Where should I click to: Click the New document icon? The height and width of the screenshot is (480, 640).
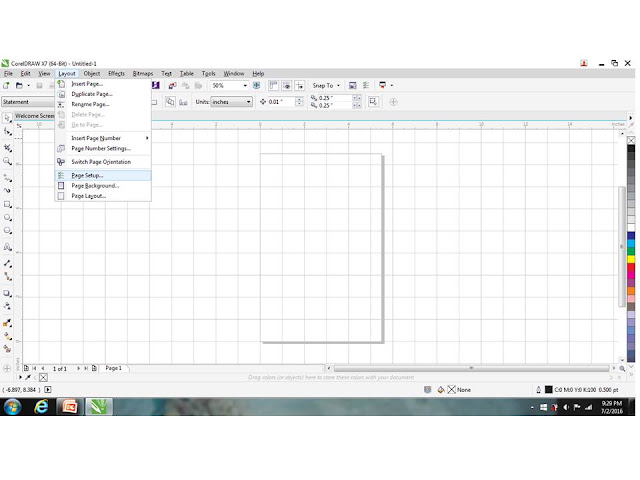pyautogui.click(x=6, y=85)
